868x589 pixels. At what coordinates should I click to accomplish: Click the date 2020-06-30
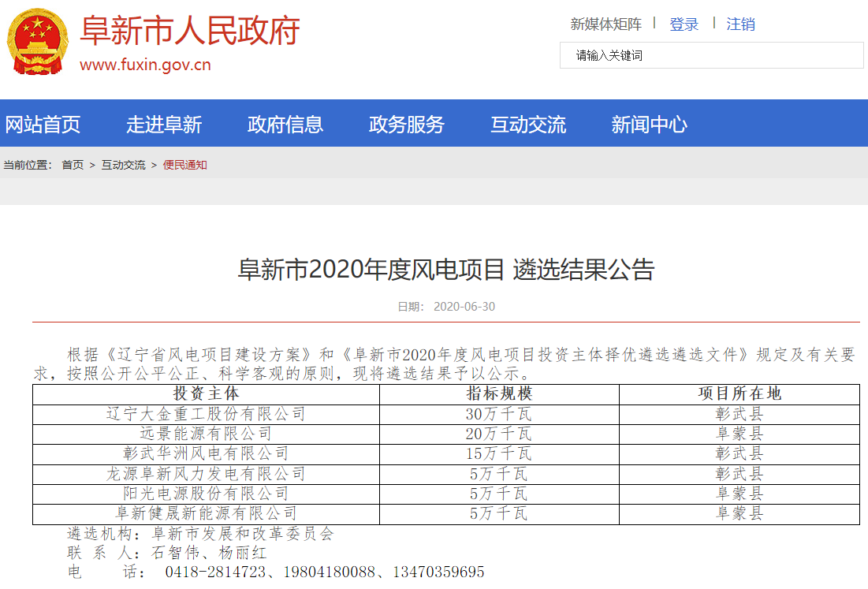(x=464, y=307)
